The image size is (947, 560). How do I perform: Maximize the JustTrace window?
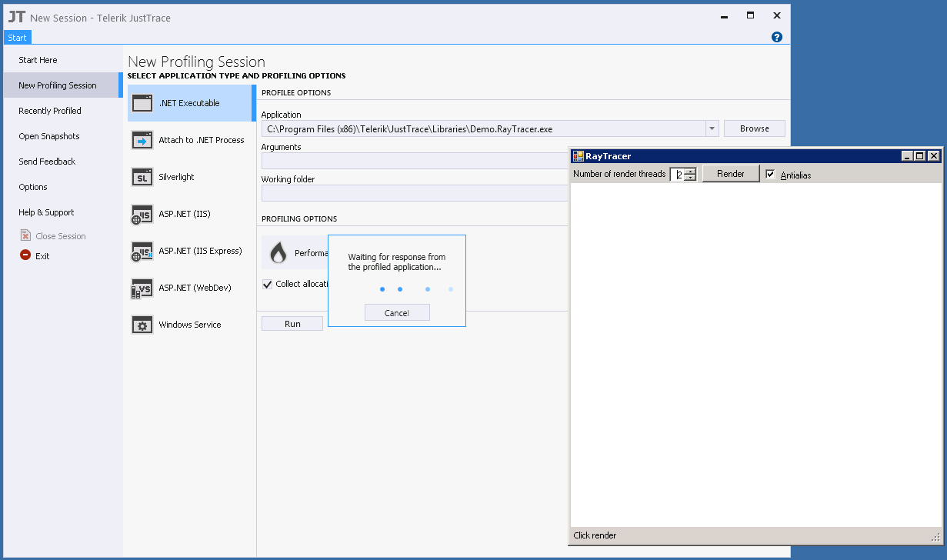click(x=750, y=15)
